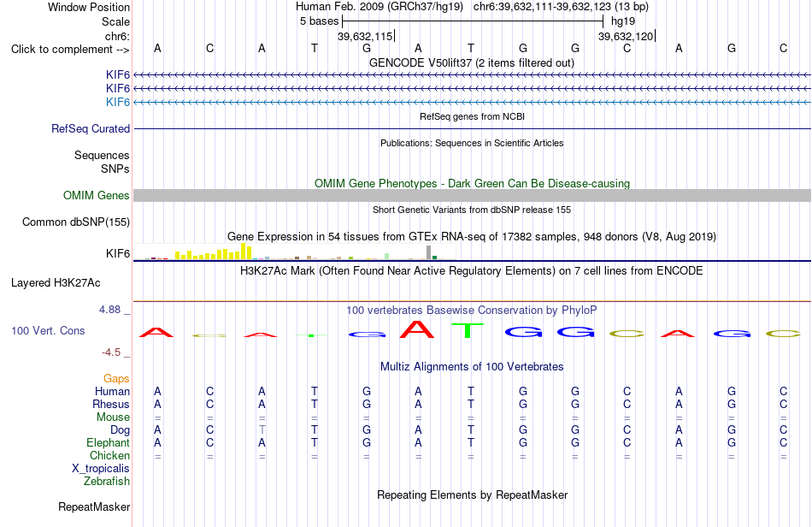Click the 39,632,115 position marker
812x527 pixels.
[x=365, y=36]
